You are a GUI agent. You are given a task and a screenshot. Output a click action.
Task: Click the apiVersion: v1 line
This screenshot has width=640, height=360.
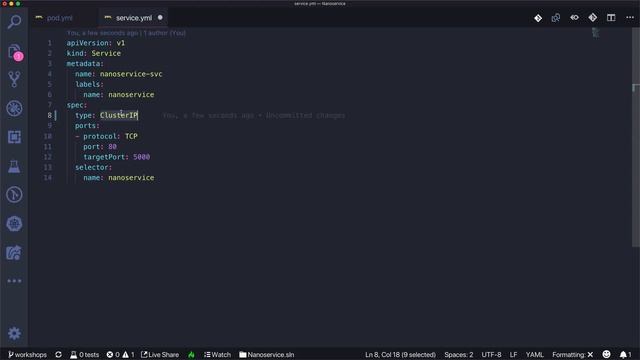pyautogui.click(x=96, y=43)
